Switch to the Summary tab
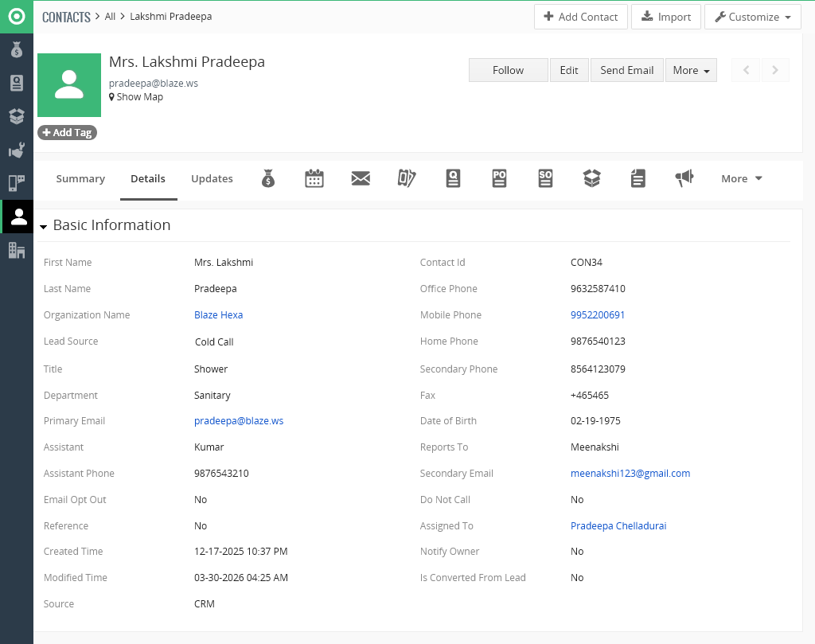This screenshot has width=815, height=644. pyautogui.click(x=80, y=178)
